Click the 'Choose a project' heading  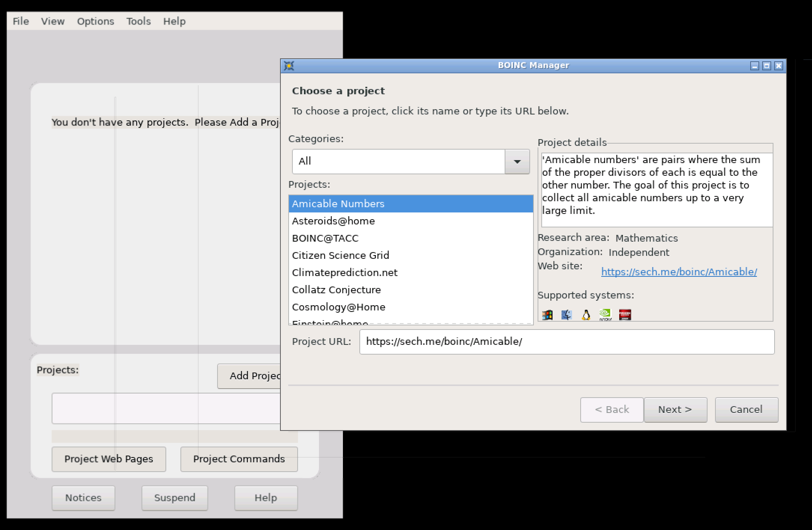[x=338, y=91]
